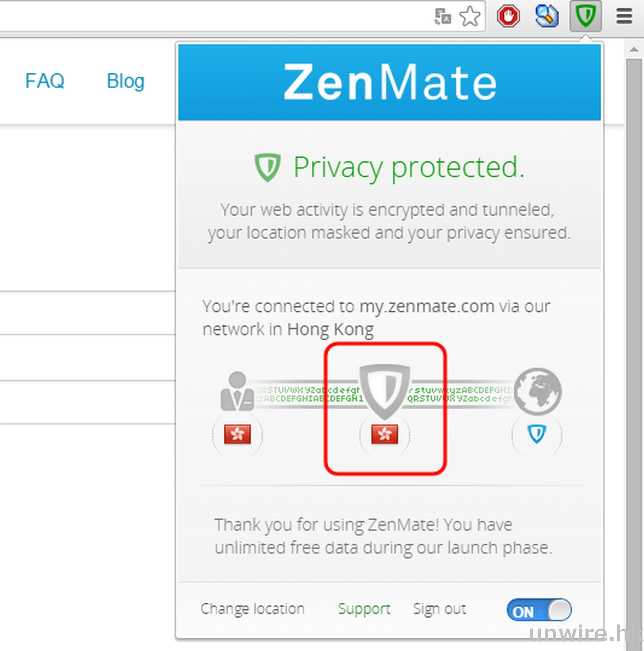Click Sign out
Screen dimensions: 644x651
coord(440,609)
